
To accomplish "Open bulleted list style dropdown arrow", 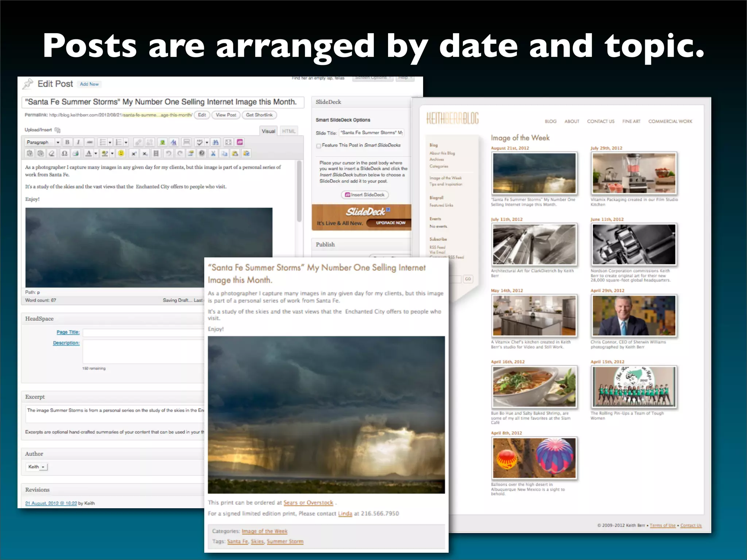I will point(110,142).
